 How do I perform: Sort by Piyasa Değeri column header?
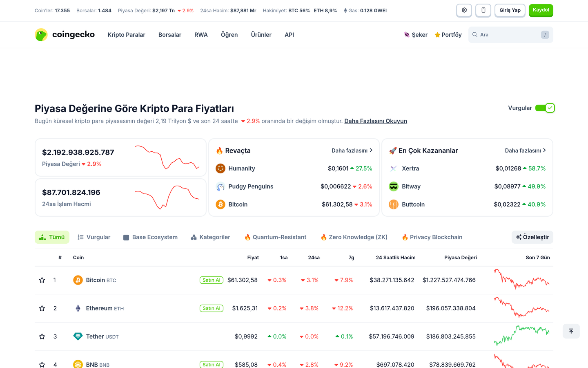(x=461, y=258)
